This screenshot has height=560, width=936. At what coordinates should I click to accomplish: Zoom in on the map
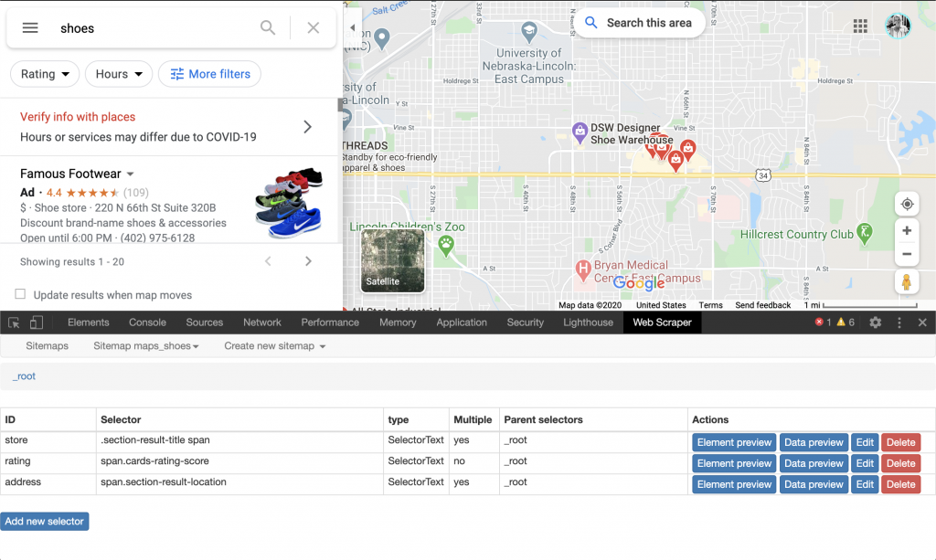[x=906, y=231]
